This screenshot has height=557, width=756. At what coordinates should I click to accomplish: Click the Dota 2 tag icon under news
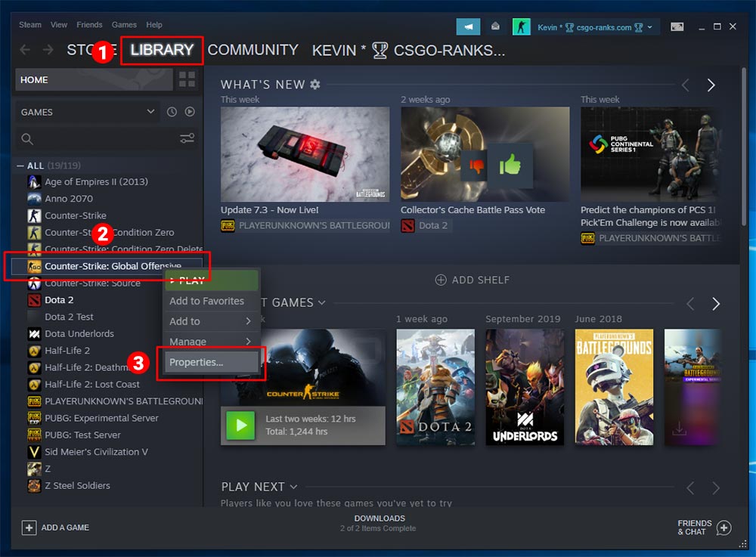[x=407, y=225]
